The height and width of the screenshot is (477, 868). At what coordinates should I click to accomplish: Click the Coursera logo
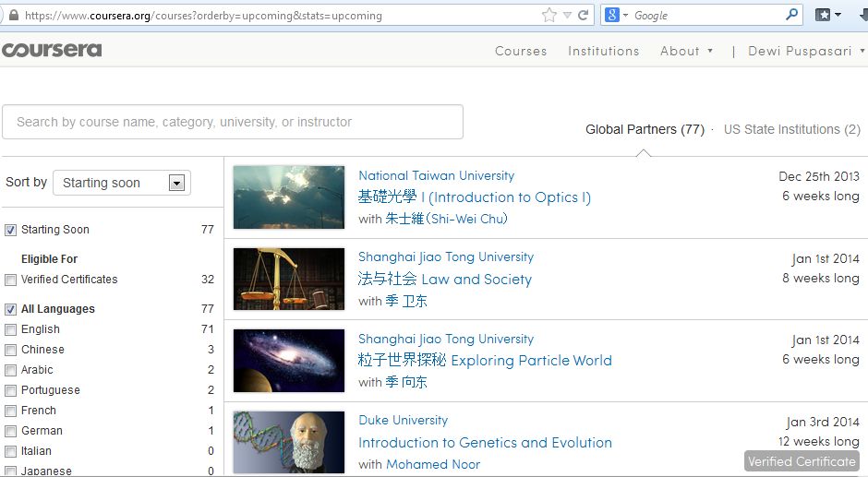coord(52,50)
